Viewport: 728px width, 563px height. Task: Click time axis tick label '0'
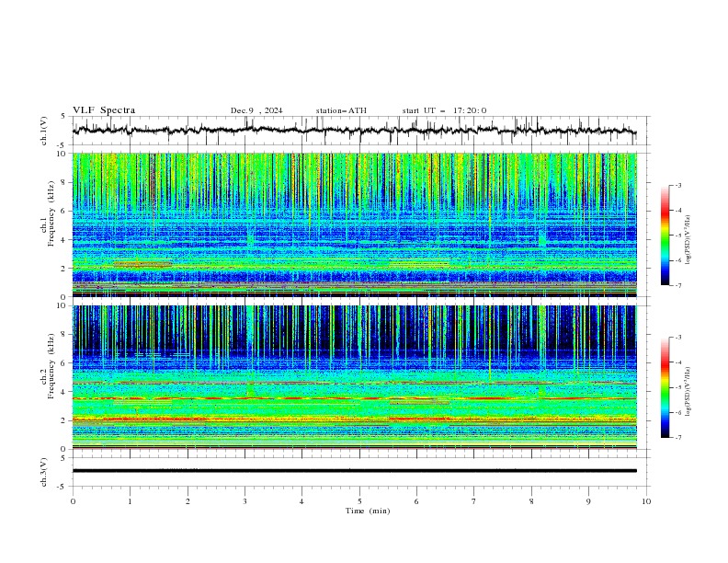(x=73, y=501)
